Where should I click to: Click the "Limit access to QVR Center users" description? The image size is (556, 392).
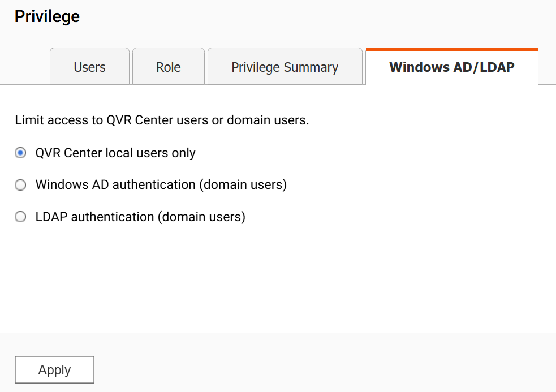point(162,120)
